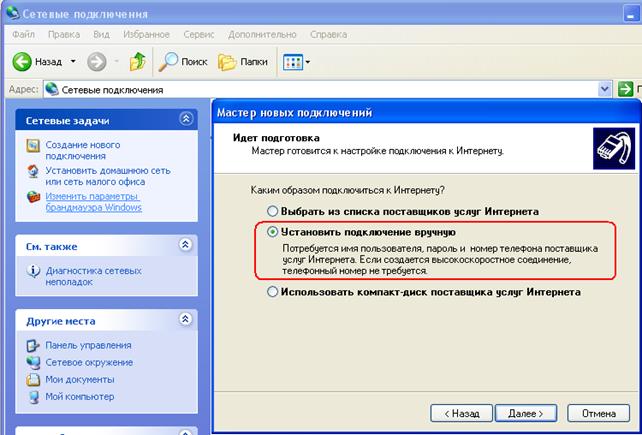Go up one folder level icon
Screen dimensions: 642x435
coord(138,62)
